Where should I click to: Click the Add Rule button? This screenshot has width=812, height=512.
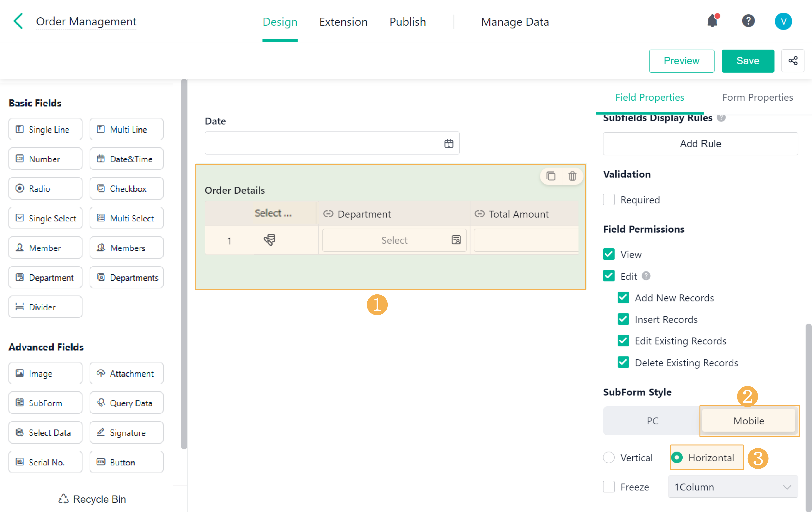coord(700,144)
